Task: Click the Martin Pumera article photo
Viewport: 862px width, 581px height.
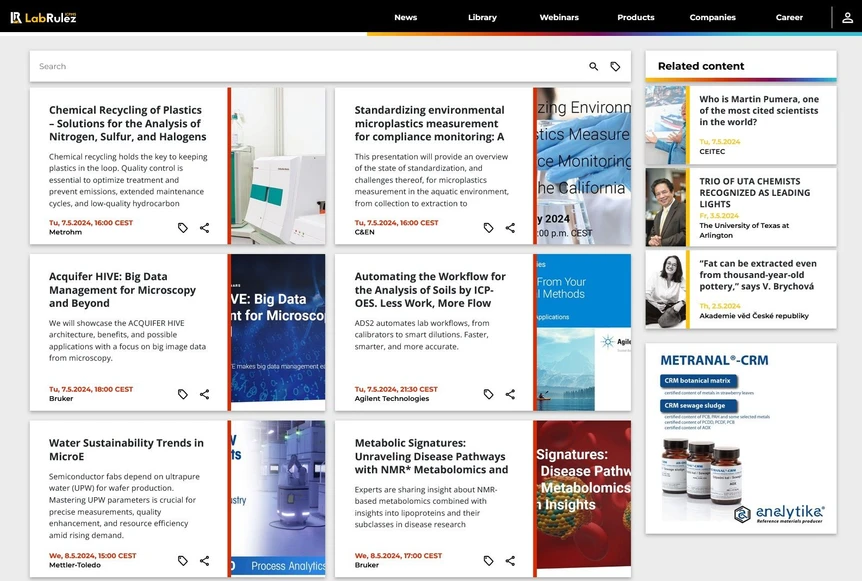Action: coord(665,125)
